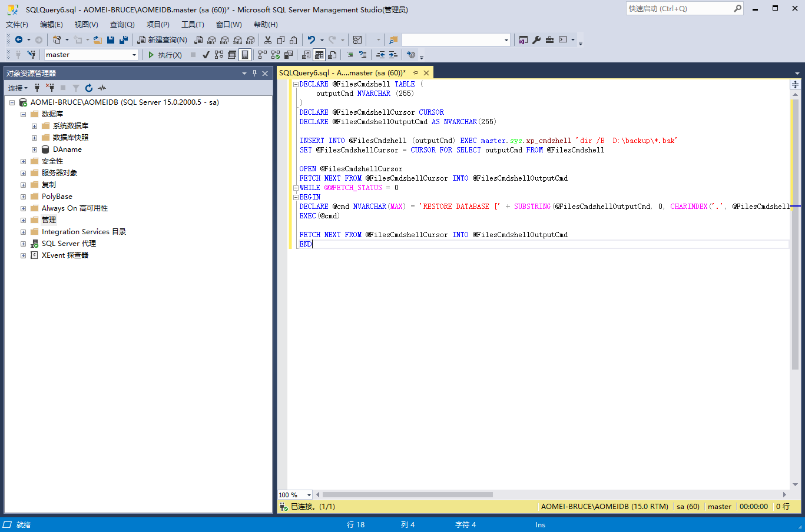Open the master database dropdown

pos(134,55)
